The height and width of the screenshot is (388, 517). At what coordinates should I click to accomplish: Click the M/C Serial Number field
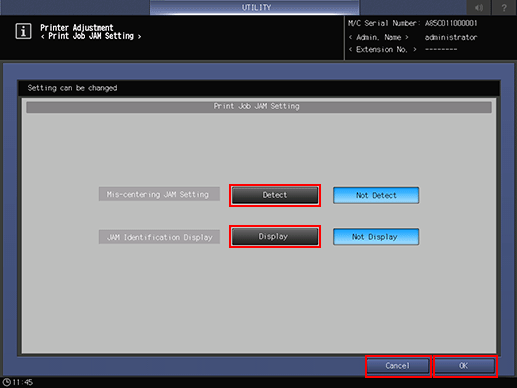pos(413,23)
